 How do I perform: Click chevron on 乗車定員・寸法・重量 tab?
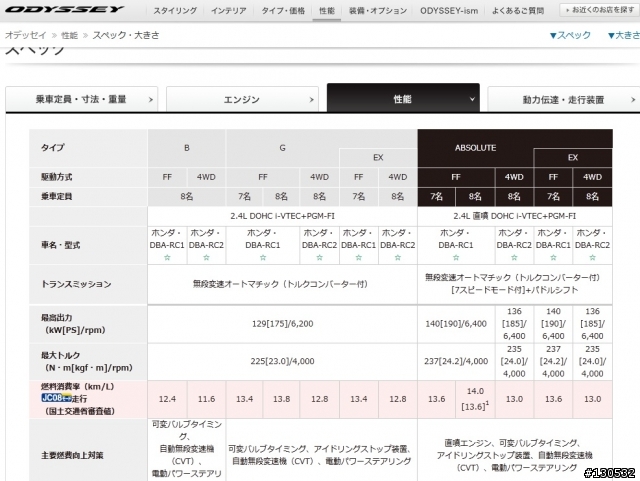point(151,100)
